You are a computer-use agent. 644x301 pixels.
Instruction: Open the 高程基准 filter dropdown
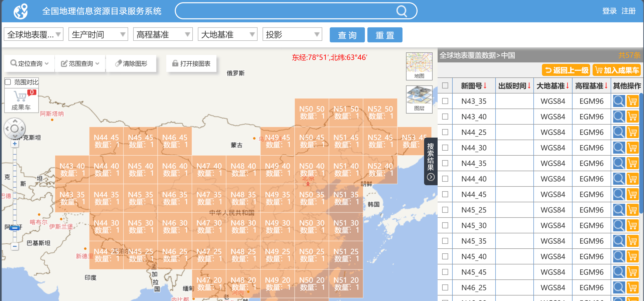163,34
